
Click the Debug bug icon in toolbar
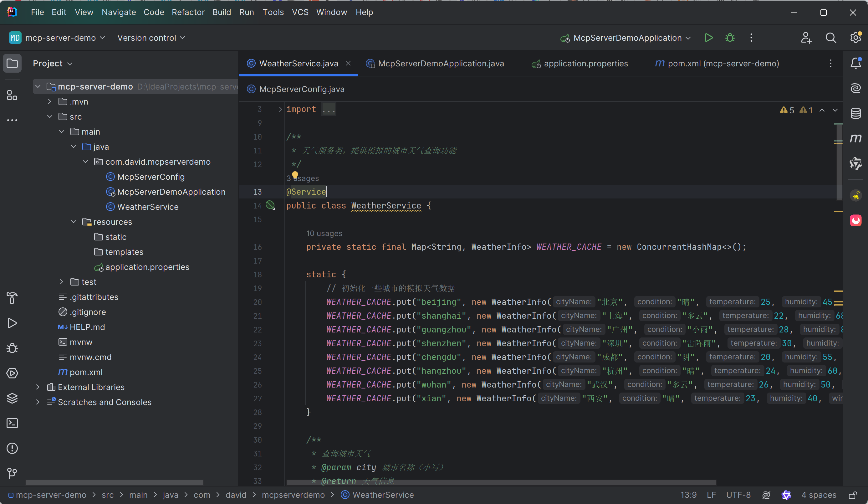point(730,38)
